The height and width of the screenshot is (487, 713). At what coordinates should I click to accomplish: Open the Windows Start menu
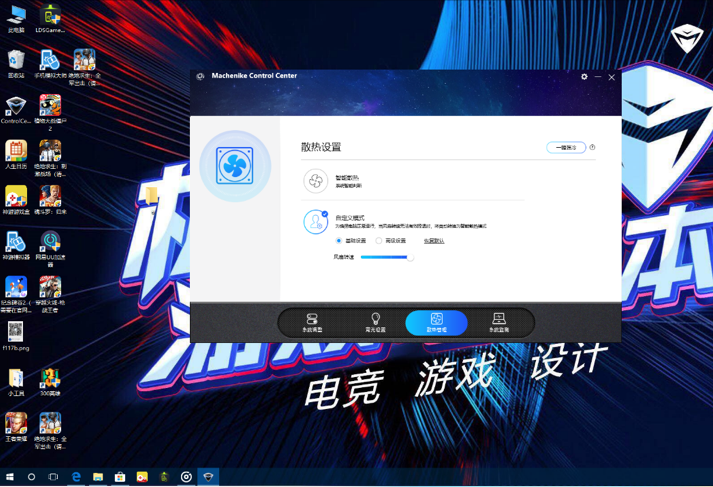(10, 477)
